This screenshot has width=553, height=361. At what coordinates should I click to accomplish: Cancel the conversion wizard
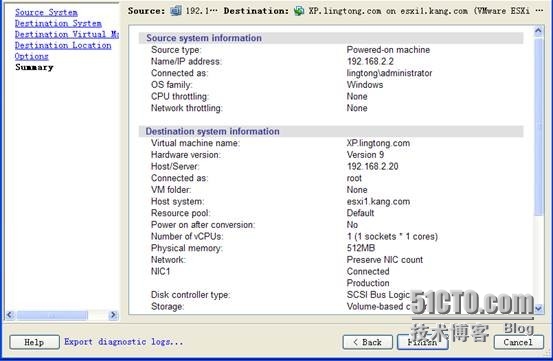click(518, 342)
